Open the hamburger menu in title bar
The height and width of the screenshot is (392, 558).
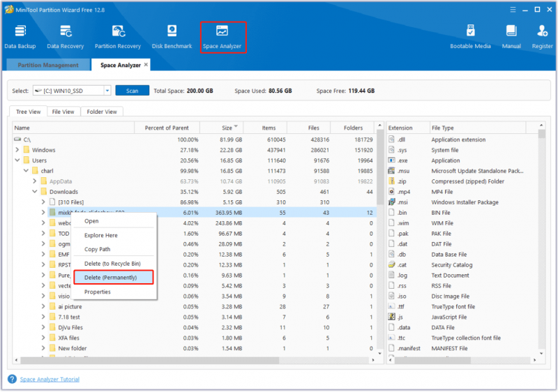click(513, 10)
